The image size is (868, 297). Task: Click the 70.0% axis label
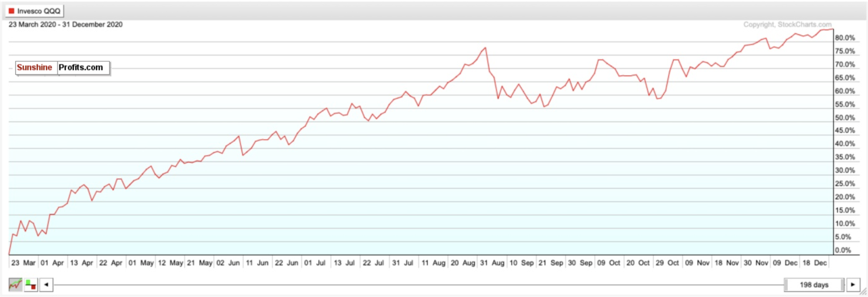(x=845, y=65)
